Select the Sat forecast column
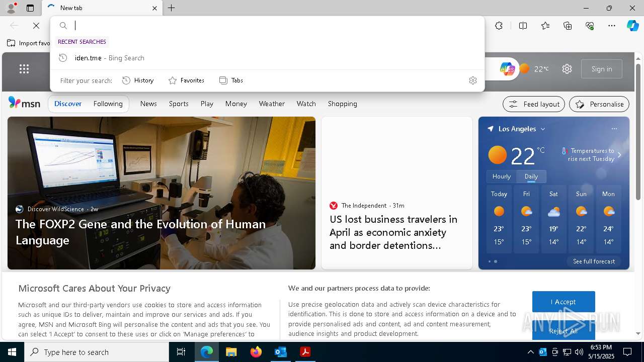This screenshot has height=362, width=644. [553, 219]
